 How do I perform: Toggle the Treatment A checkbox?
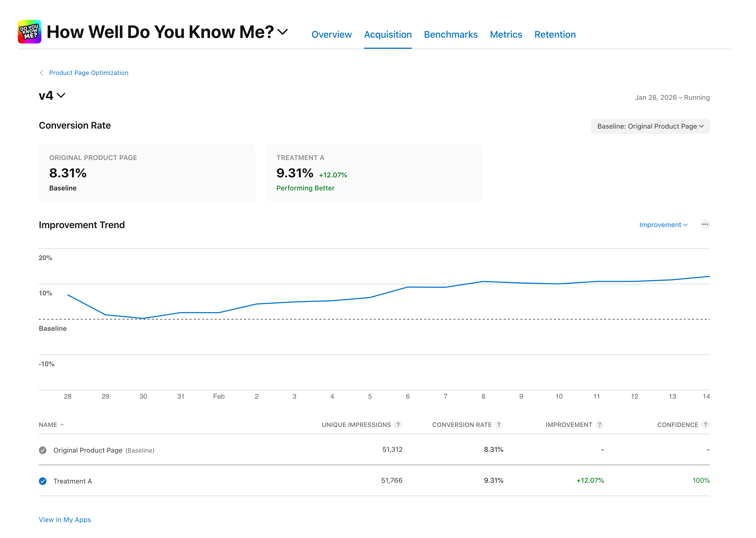(x=43, y=481)
